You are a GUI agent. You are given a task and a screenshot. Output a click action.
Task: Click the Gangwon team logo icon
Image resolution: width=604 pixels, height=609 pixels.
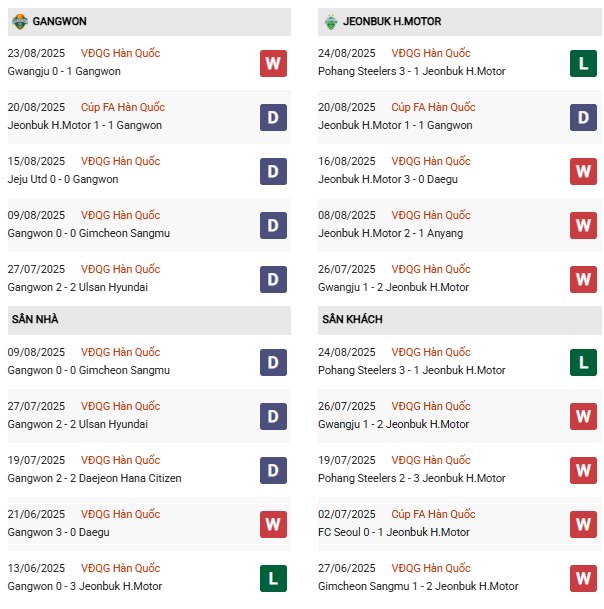[19, 21]
